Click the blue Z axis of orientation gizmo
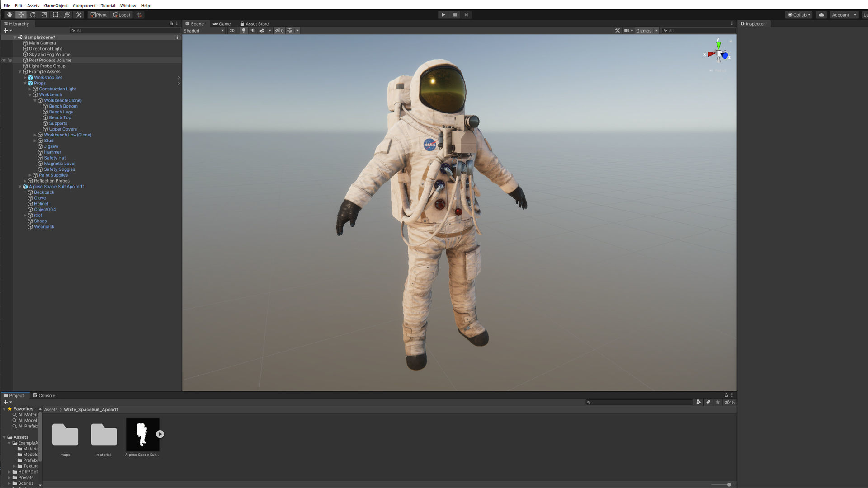Image resolution: width=868 pixels, height=488 pixels. click(x=725, y=56)
